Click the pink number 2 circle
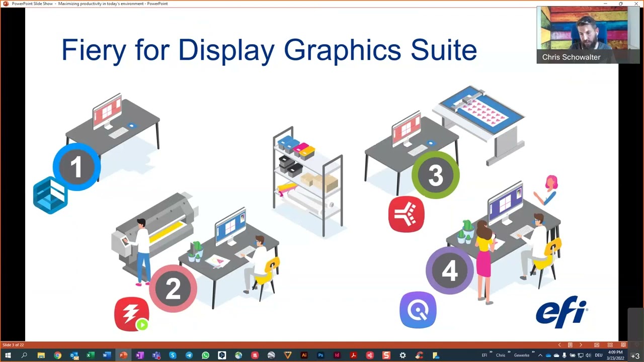644x362 pixels. (173, 289)
